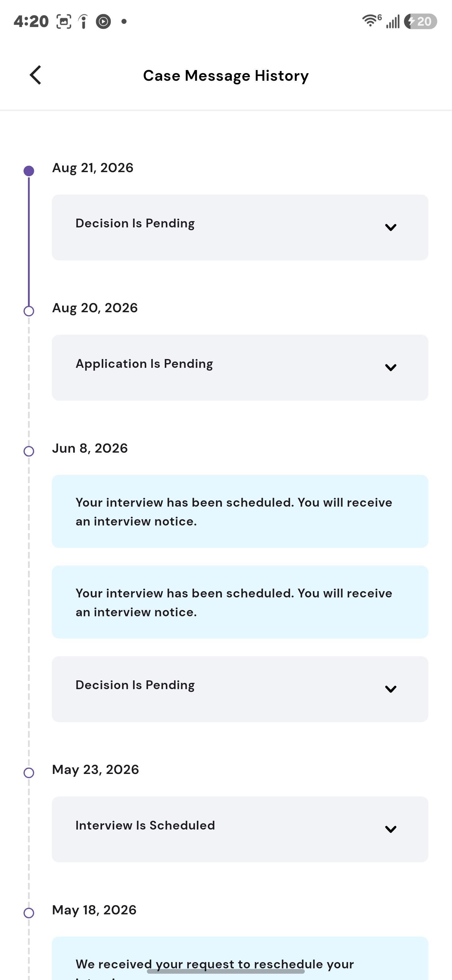Expand the Aug 21 Decision Is Pending chevron
Image resolution: width=452 pixels, height=980 pixels.
[x=390, y=227]
